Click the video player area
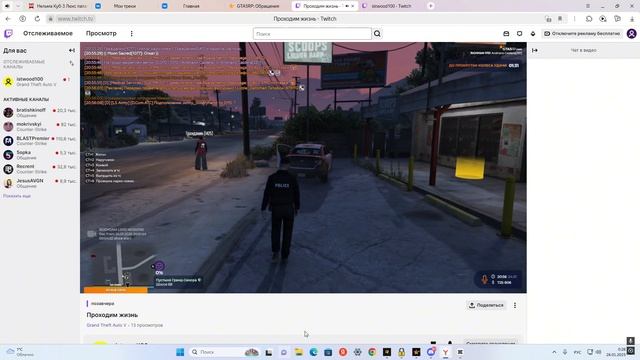The image size is (640, 360). pyautogui.click(x=303, y=167)
